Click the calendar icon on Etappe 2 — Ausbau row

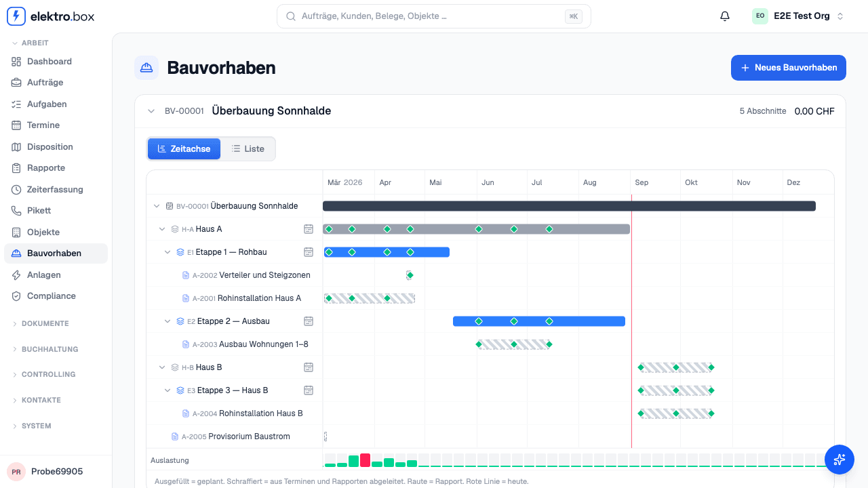309,321
